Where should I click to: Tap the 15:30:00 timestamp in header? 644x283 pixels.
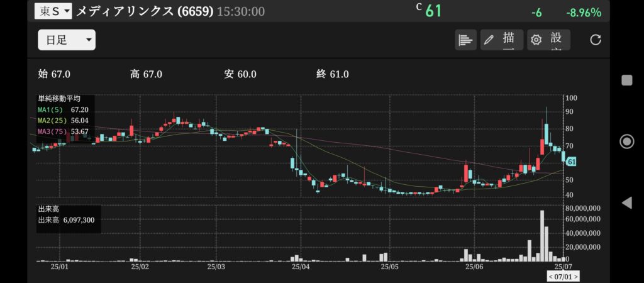[x=241, y=11]
